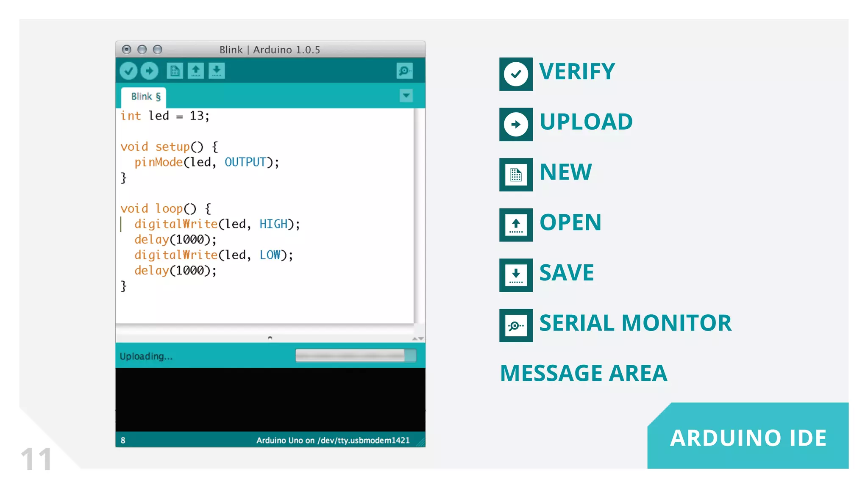Viewport: 868px width, 488px height.
Task: Create a new sketch with the toolbar New icon
Action: click(175, 71)
